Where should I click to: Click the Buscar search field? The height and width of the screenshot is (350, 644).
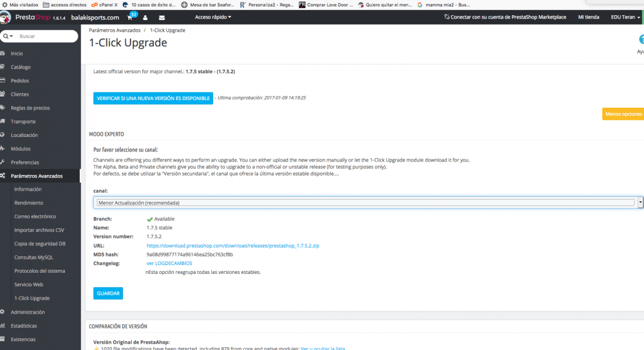[x=46, y=36]
